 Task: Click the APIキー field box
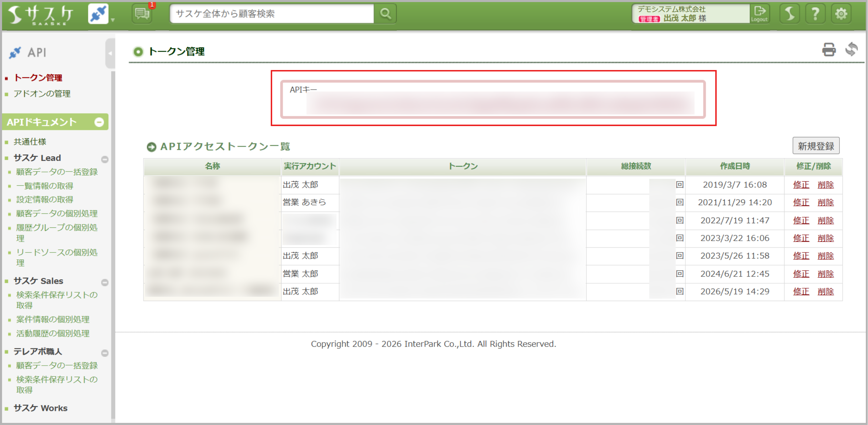tap(493, 99)
